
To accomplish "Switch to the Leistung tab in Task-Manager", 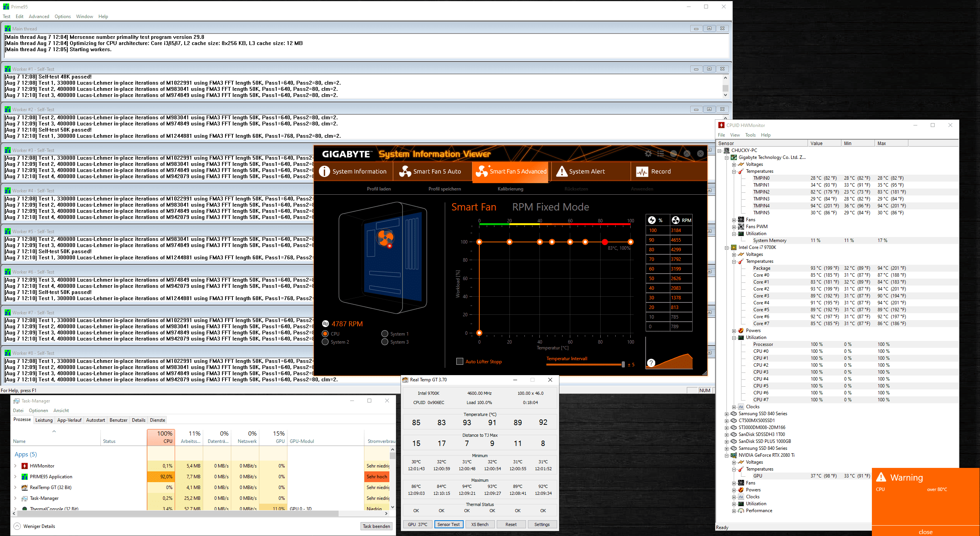I will pyautogui.click(x=44, y=420).
